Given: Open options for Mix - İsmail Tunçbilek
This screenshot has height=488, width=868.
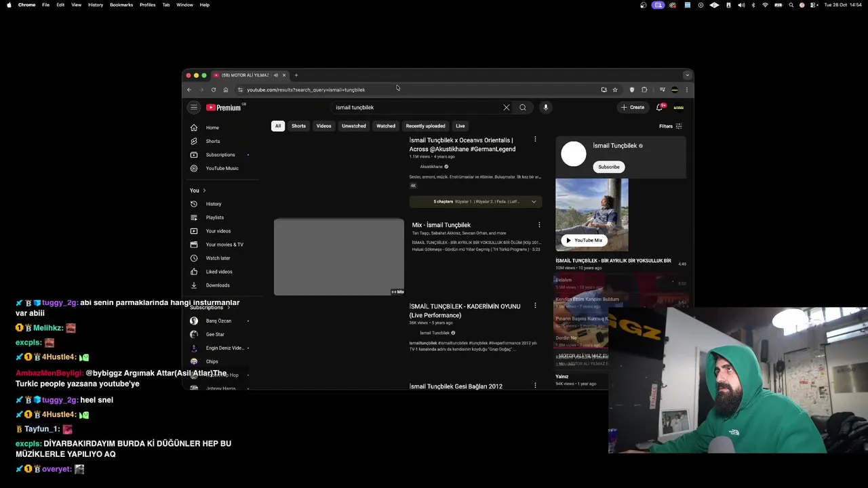Looking at the screenshot, I should [x=539, y=225].
